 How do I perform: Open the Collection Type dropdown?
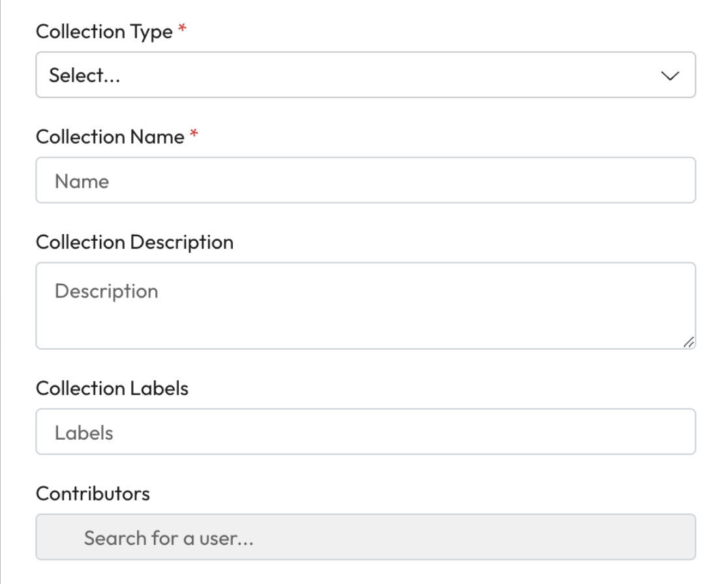pyautogui.click(x=365, y=75)
